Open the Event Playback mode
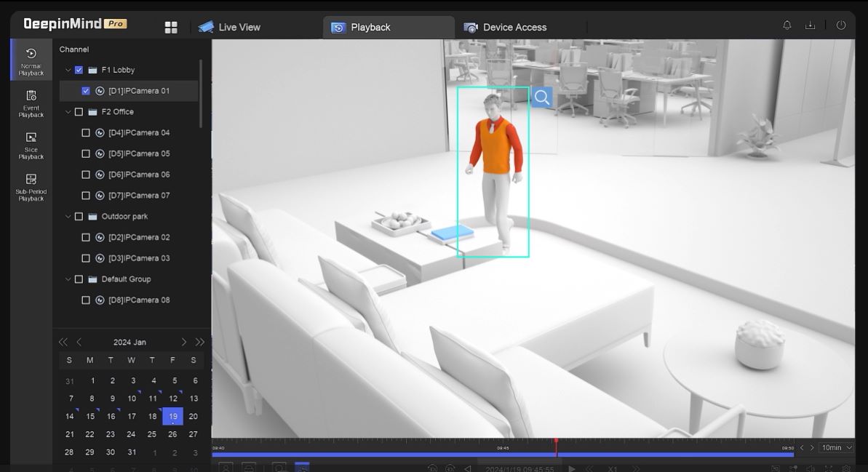 coord(31,103)
